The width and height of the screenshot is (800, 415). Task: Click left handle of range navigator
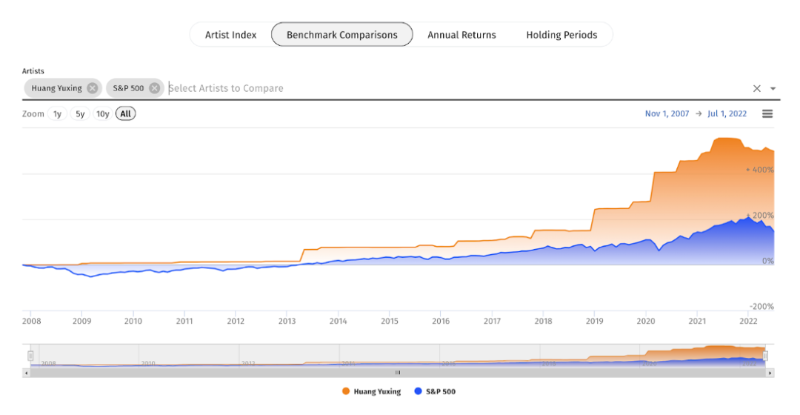pyautogui.click(x=31, y=355)
